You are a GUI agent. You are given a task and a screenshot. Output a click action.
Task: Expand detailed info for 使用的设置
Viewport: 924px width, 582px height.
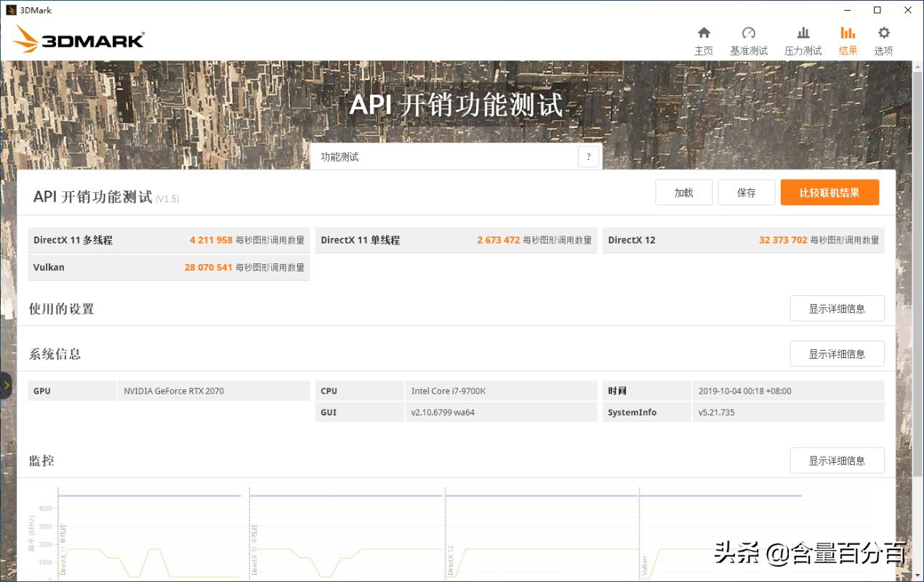[837, 308]
